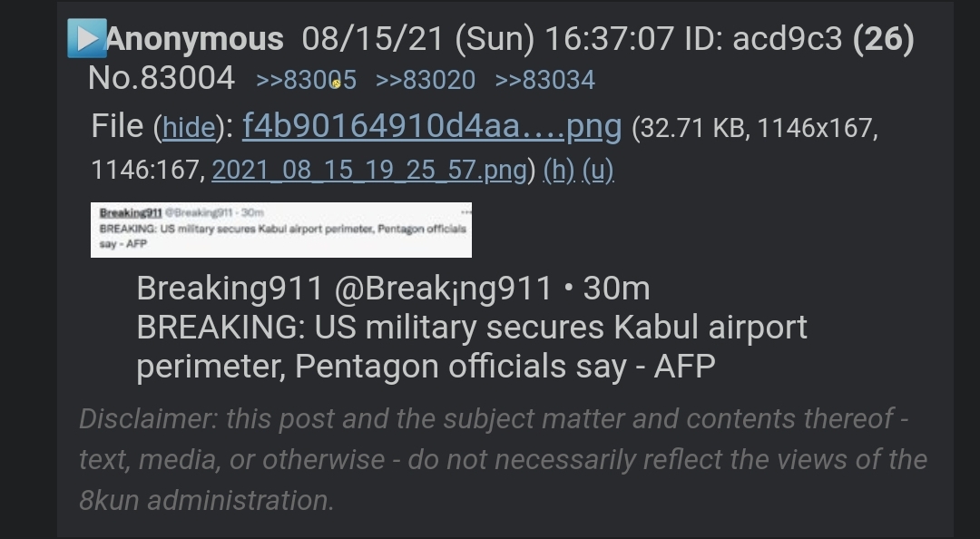
Task: Open reply backlink >>83020
Action: (x=426, y=80)
